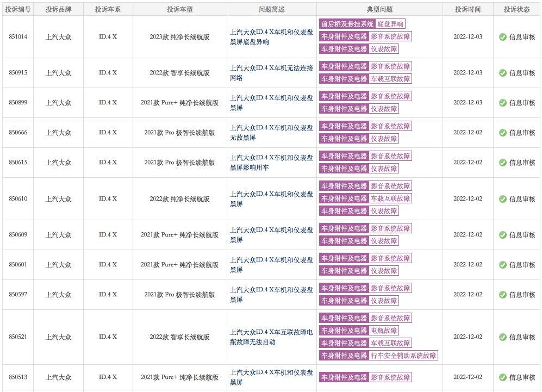The image size is (542, 392).
Task: Click the green check icon in row 851014
Action: coord(503,37)
